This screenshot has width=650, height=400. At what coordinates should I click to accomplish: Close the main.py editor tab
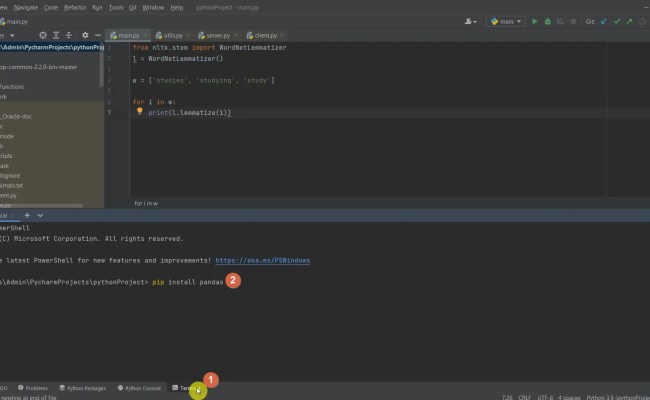(145, 36)
